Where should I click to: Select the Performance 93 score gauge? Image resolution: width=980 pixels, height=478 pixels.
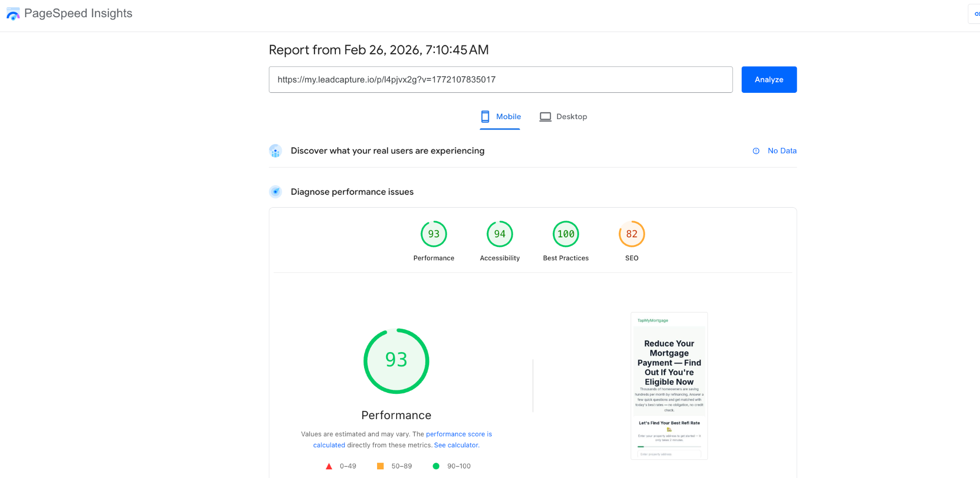(434, 234)
